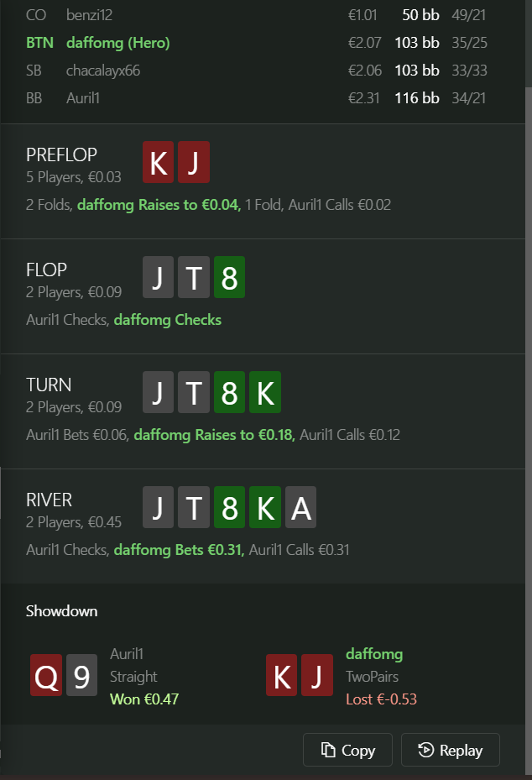Click the Ten card in the Flop row

click(x=194, y=277)
